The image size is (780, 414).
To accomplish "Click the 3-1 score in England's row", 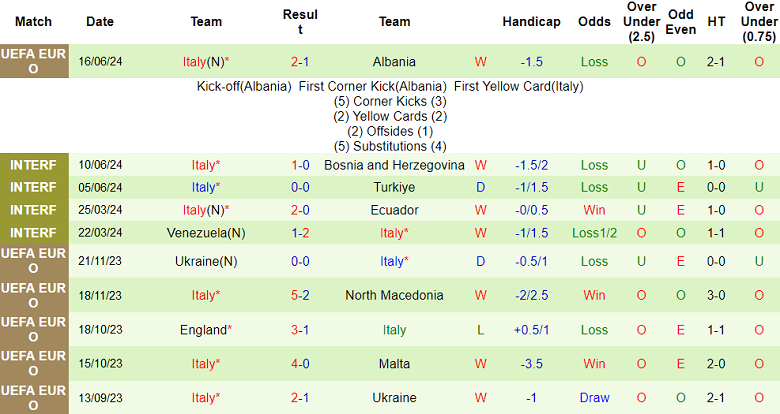I will tap(300, 330).
